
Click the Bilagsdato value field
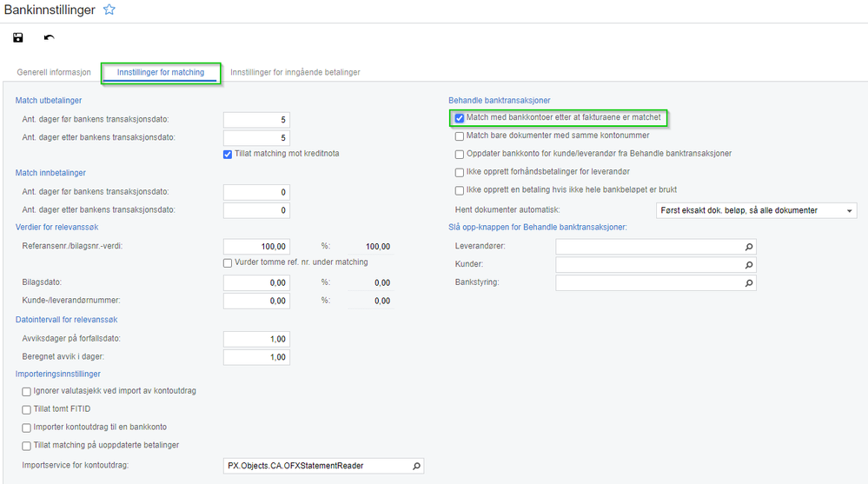pyautogui.click(x=256, y=283)
